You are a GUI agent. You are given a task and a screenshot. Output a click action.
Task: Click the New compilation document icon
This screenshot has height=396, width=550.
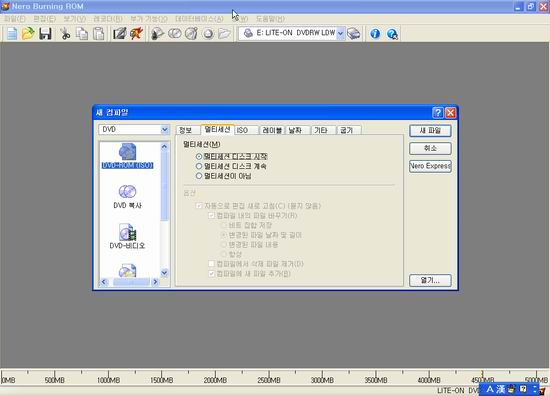click(12, 34)
